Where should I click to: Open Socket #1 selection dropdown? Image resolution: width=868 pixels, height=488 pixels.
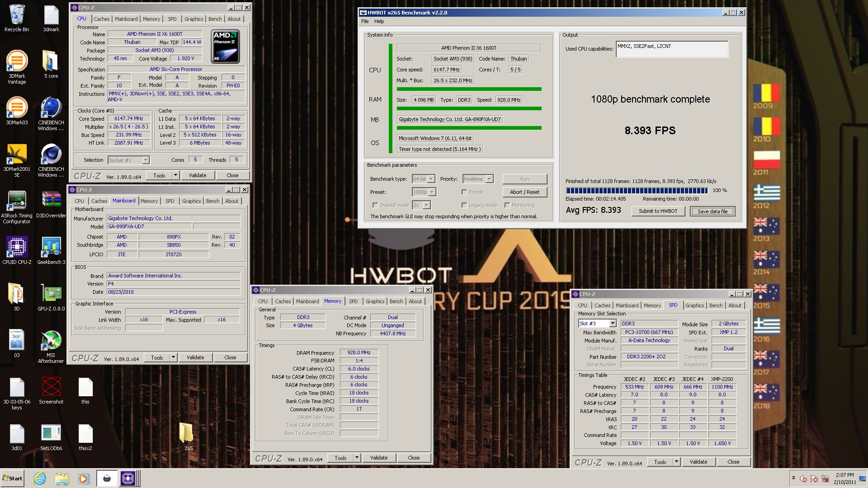(x=128, y=160)
